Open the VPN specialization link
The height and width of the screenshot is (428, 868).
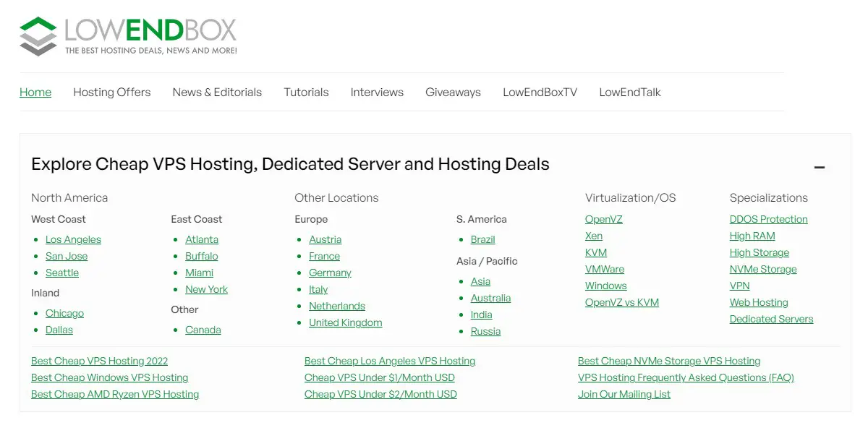(x=740, y=286)
